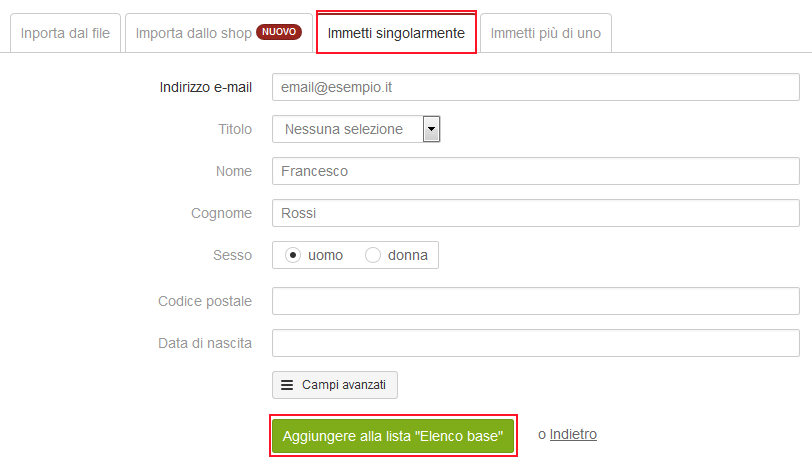
Task: Open the hamburger icon for Campi avanzati
Action: tap(287, 385)
